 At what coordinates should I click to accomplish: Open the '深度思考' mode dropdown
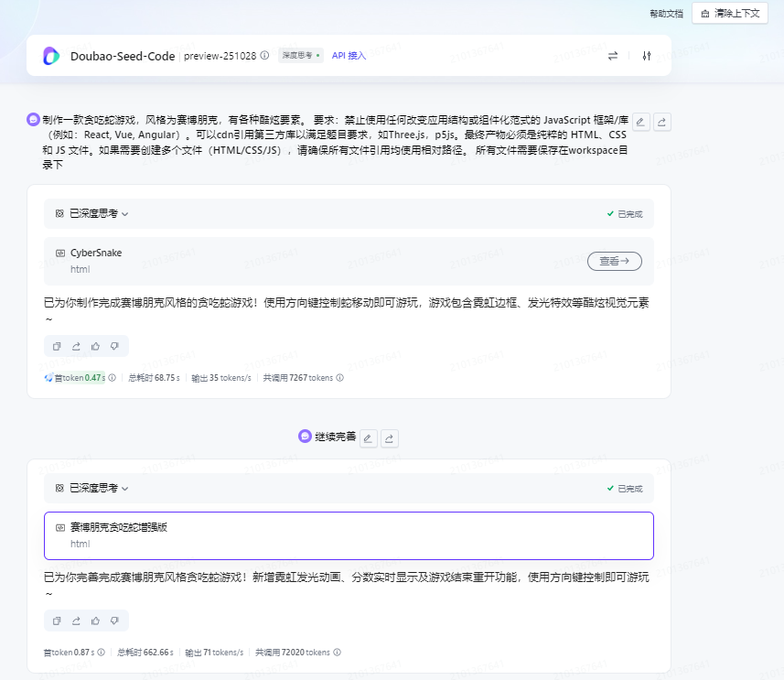click(300, 56)
